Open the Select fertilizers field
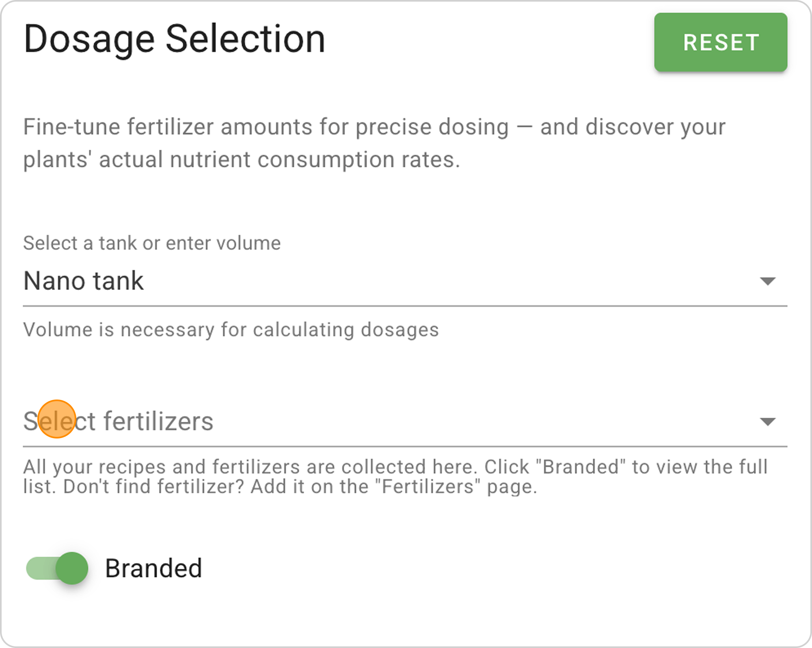Viewport: 812px width, 648px height. tap(365, 421)
